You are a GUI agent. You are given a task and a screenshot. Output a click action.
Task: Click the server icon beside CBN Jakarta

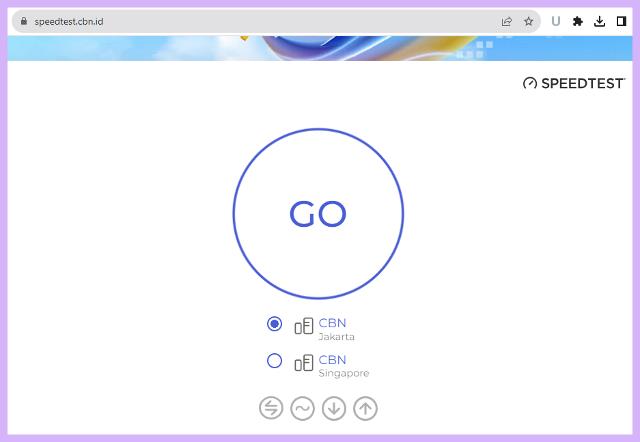click(304, 326)
